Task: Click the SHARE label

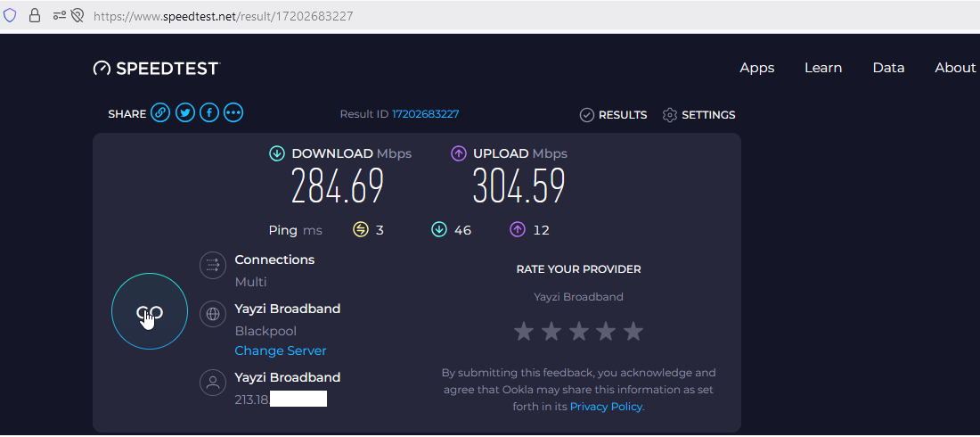Action: click(127, 114)
